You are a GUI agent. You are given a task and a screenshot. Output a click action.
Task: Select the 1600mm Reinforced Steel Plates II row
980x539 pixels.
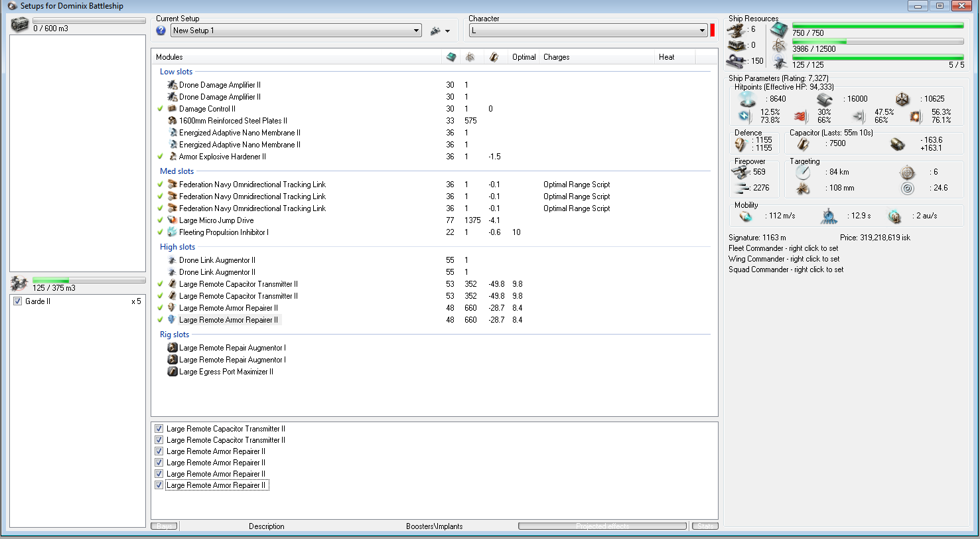[x=434, y=121]
